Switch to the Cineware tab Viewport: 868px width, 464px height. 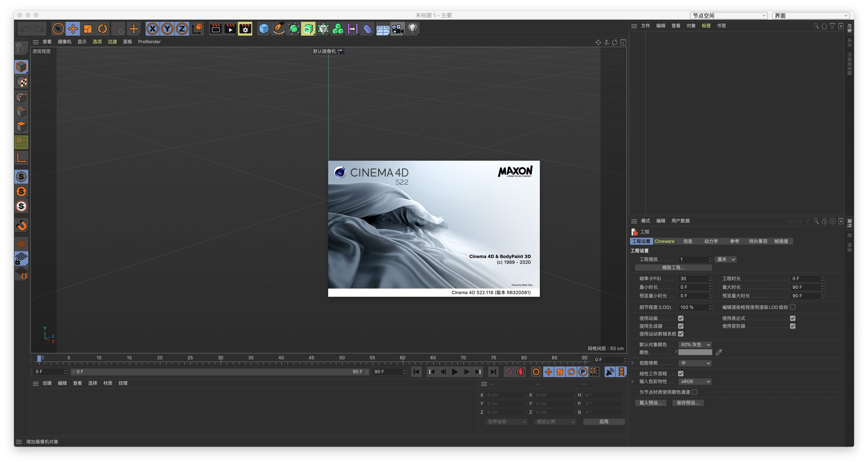click(x=664, y=241)
